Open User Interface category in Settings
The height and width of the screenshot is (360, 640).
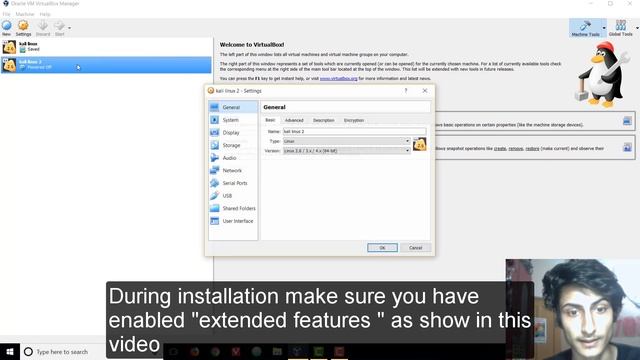[233, 221]
